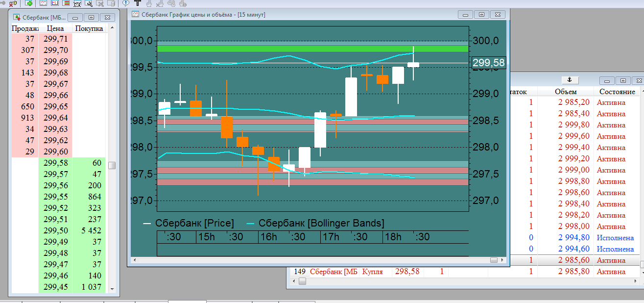The width and height of the screenshot is (644, 303).
Task: Click the 299,58 current price label on chart
Action: [489, 62]
